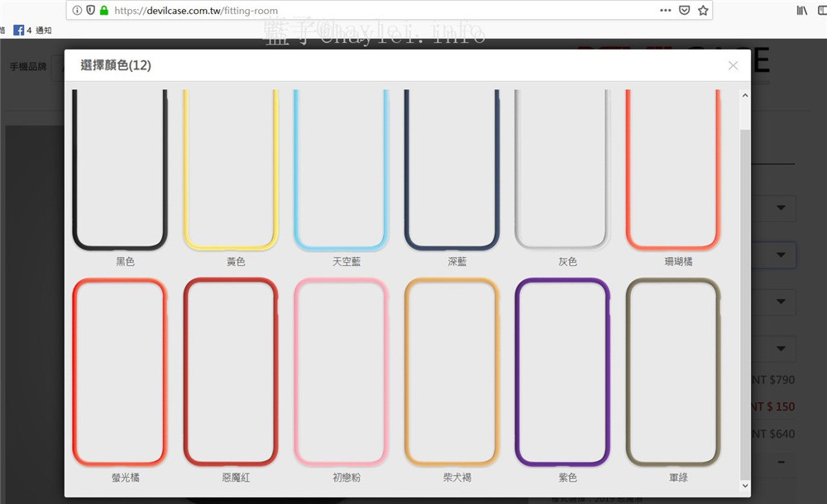
Task: Click the scrollbar down arrow in dialog
Action: tap(745, 486)
